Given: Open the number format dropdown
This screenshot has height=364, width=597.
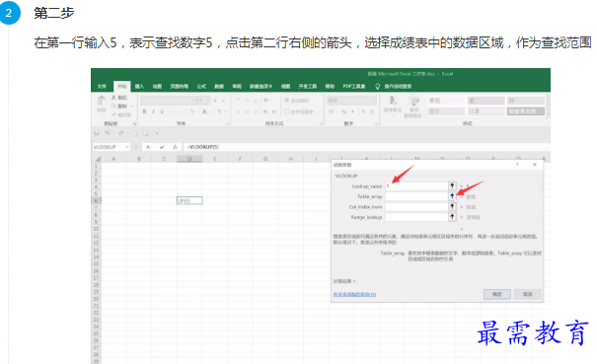Looking at the screenshot, I should [x=374, y=101].
